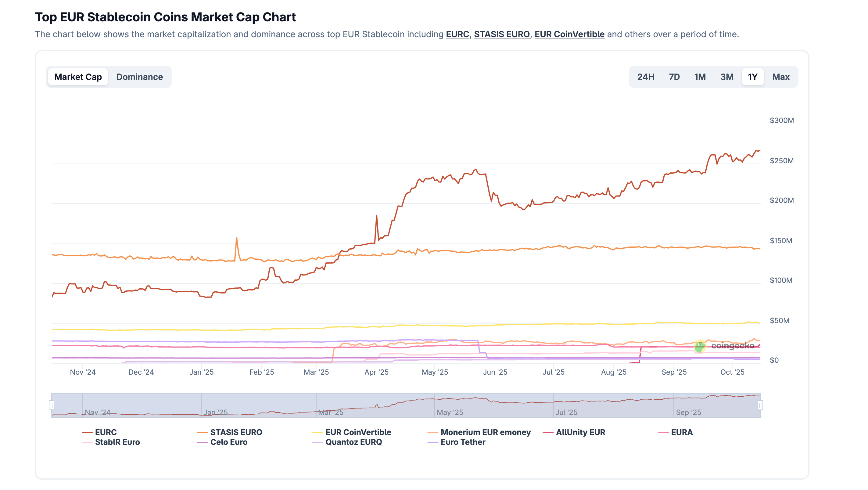Set chart range to 3M
Screen dimensions: 868x490
[726, 77]
